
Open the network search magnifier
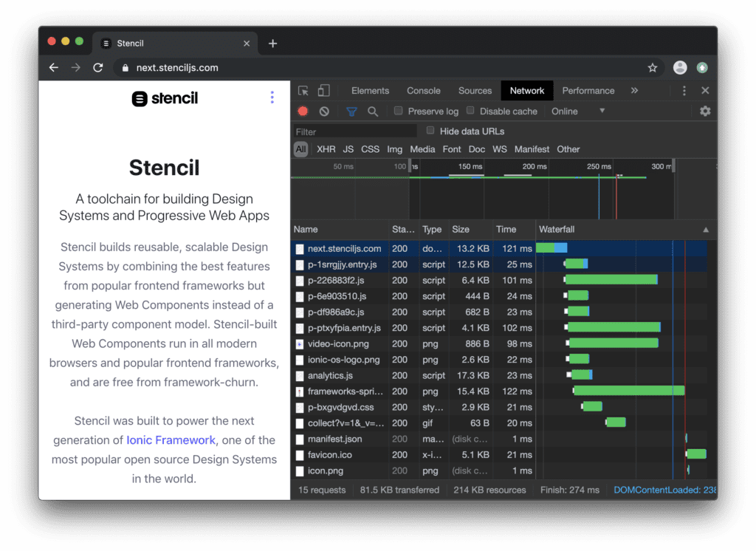click(372, 112)
